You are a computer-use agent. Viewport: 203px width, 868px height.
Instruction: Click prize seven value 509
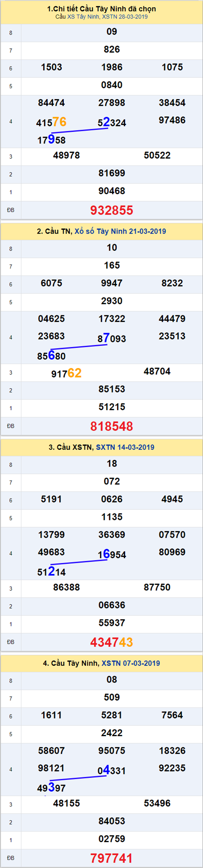112,698
